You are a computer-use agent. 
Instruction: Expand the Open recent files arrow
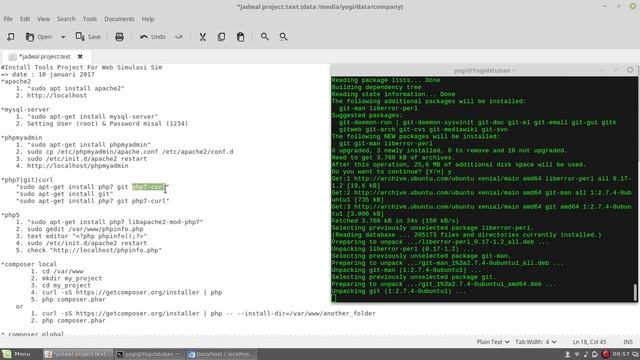[63, 37]
